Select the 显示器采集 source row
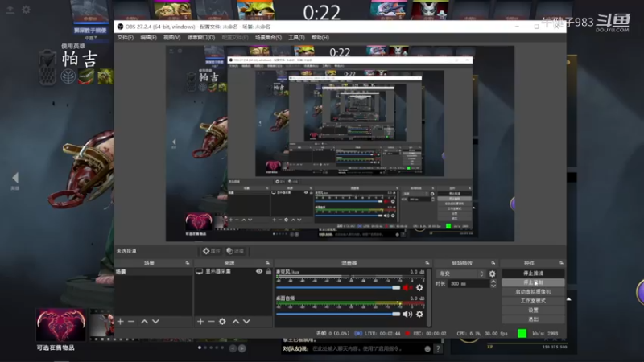 click(233, 271)
